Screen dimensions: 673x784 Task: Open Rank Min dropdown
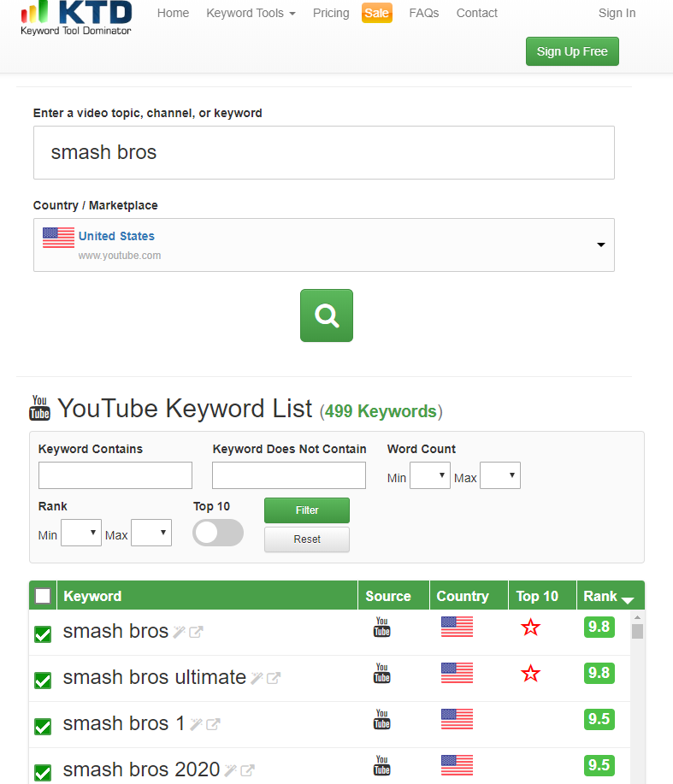tap(81, 533)
